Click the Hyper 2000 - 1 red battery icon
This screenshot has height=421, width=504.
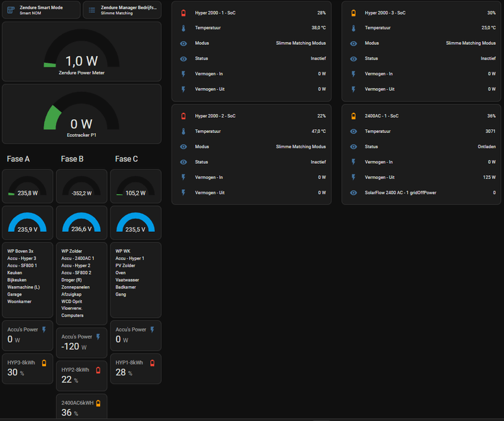(x=183, y=13)
